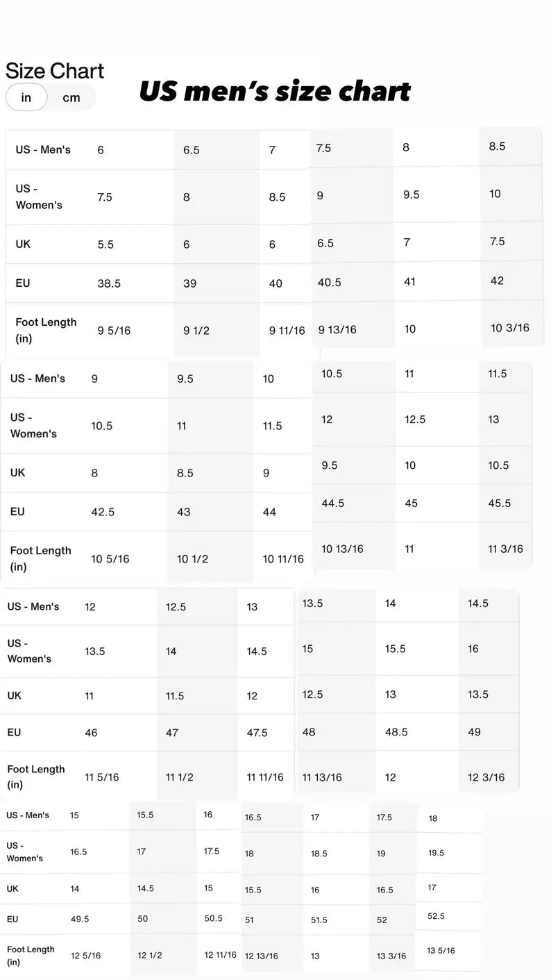Select US Men's size 18 cell
This screenshot has width=551, height=980.
point(449,818)
